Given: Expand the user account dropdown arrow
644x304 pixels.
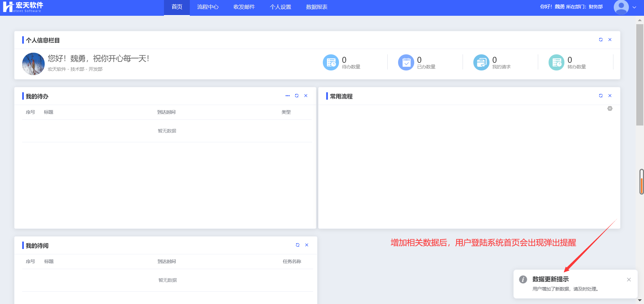Looking at the screenshot, I should [x=634, y=7].
